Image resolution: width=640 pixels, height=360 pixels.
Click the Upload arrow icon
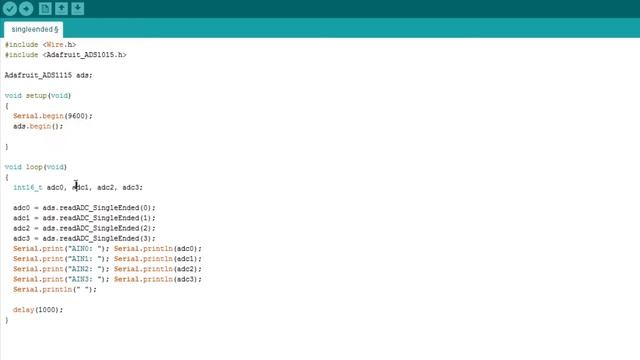pos(26,9)
